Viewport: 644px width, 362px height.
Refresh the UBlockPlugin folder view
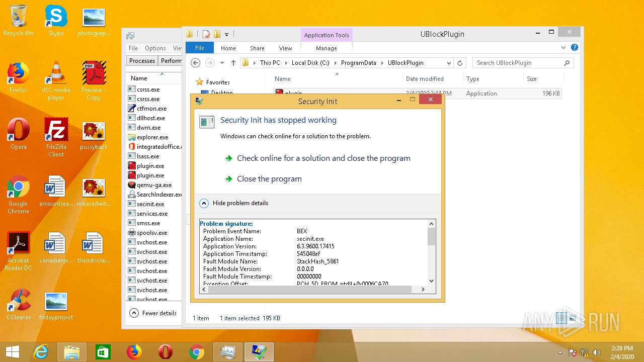(x=459, y=63)
